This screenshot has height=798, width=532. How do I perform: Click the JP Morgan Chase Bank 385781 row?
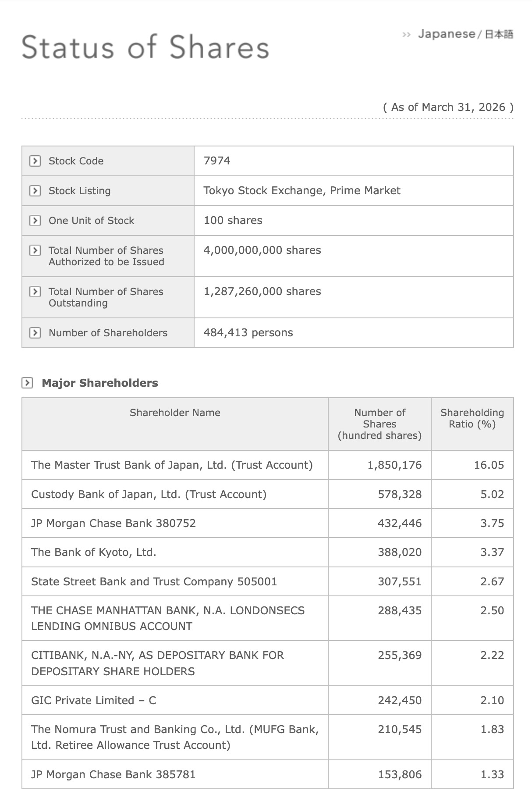point(267,775)
